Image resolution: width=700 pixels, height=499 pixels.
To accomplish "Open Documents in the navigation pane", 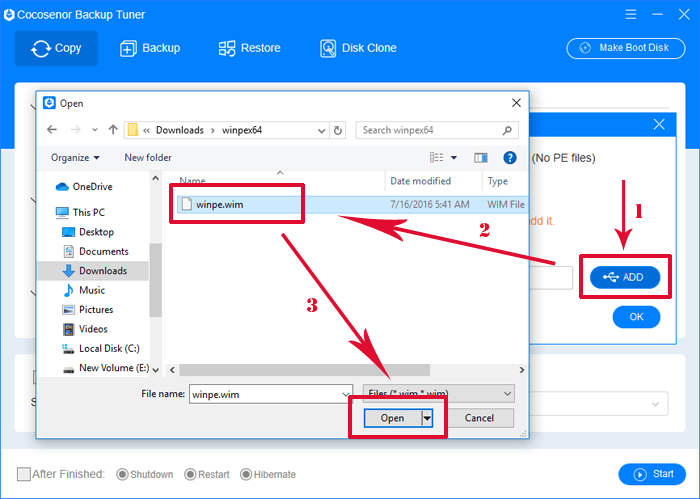I will point(96,251).
